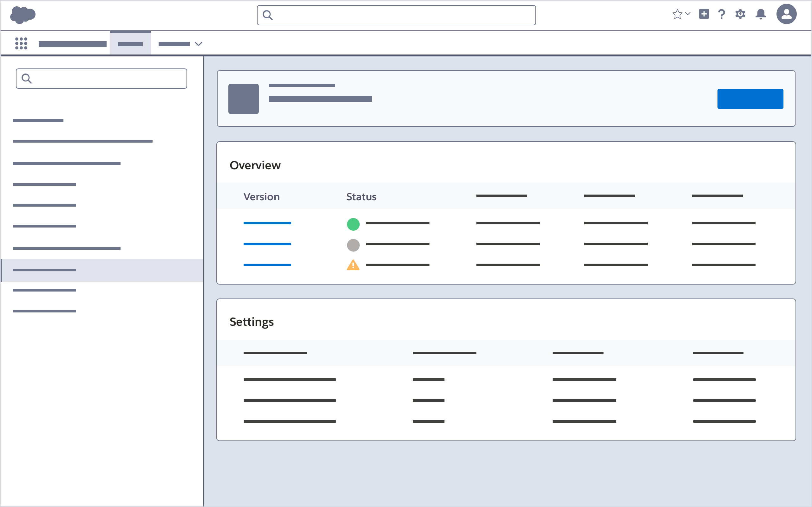Screen dimensions: 812x507
Task: Open the App Launcher waffle icon
Action: [21, 43]
